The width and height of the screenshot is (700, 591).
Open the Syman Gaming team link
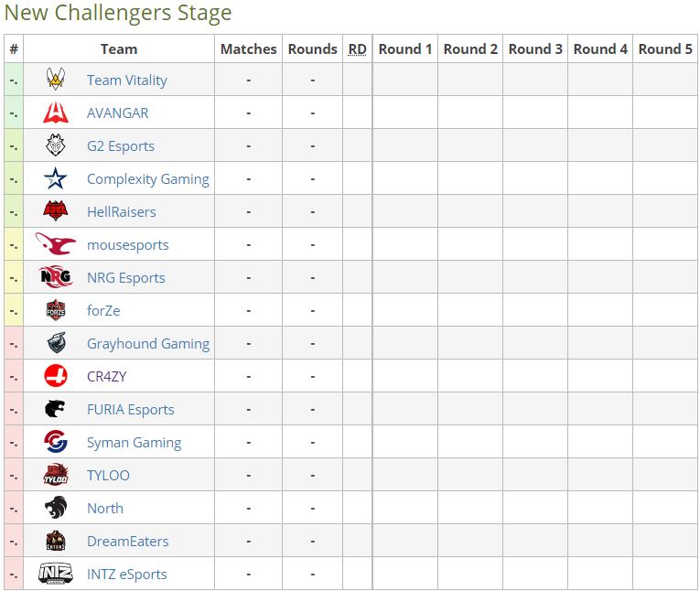click(x=134, y=443)
